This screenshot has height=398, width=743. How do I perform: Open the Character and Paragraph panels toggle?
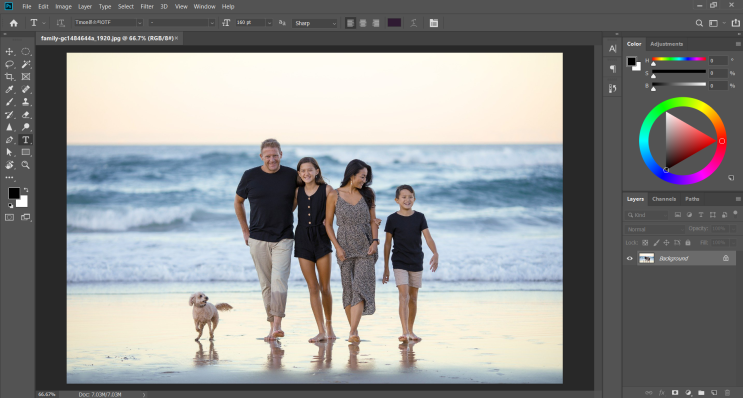(x=434, y=23)
